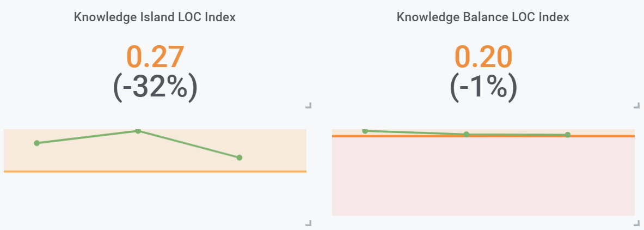Select first data point on Knowledge Balance chart

tap(365, 131)
